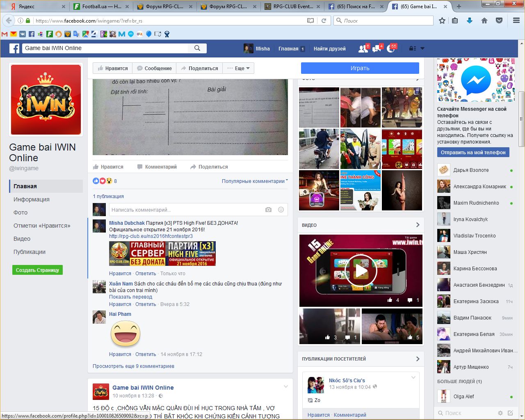
Task: Click the Facebook search magnifier icon
Action: pos(197,48)
